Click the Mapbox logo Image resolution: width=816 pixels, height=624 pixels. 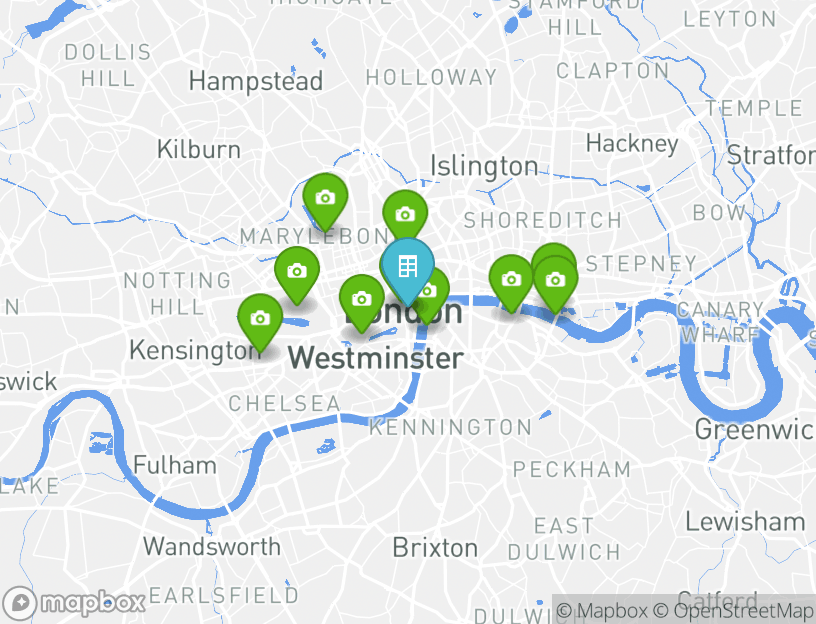pos(73,603)
